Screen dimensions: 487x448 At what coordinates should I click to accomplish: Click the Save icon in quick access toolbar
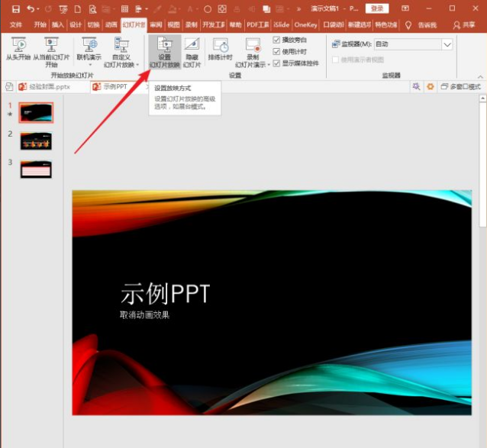[15, 8]
